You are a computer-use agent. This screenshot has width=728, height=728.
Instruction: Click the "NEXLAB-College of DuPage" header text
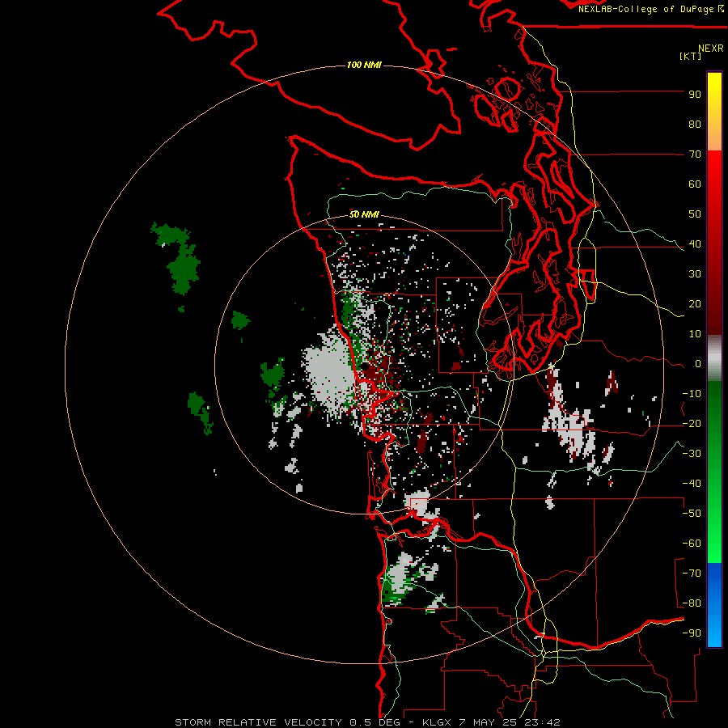coord(645,9)
